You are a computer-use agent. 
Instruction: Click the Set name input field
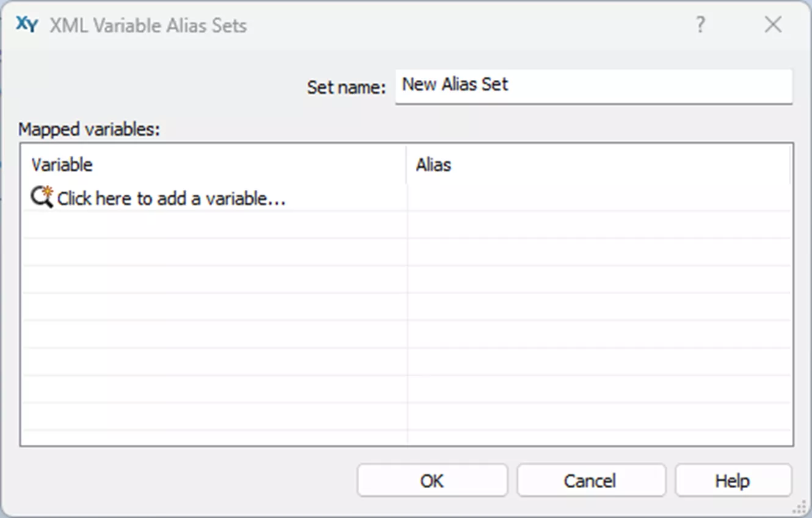(x=592, y=87)
